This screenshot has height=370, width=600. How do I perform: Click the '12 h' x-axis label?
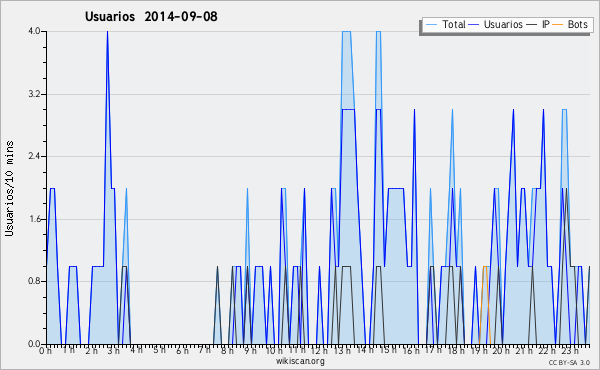tap(319, 351)
